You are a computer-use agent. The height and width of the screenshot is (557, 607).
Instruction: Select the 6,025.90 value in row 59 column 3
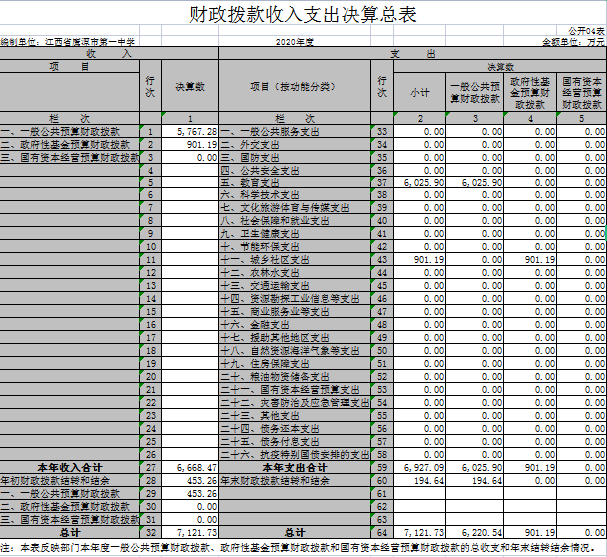[482, 468]
